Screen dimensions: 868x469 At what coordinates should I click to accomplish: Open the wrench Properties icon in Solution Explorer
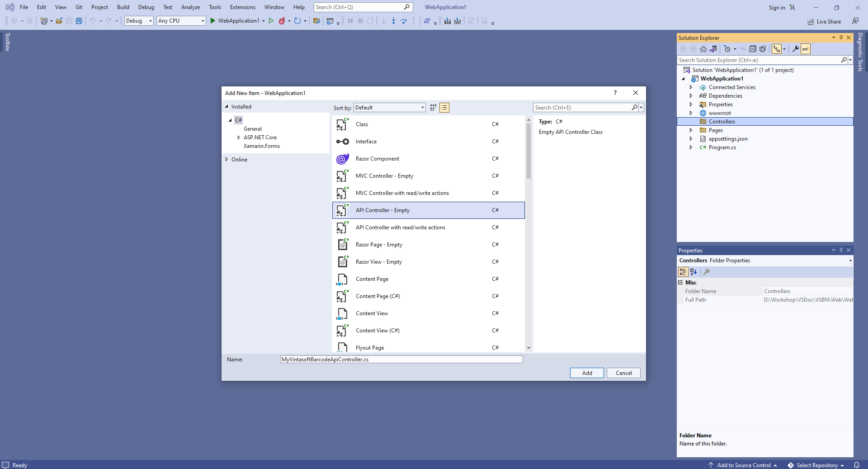(796, 49)
